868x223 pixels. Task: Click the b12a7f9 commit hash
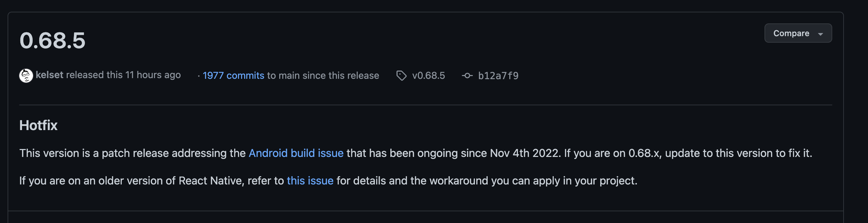(x=498, y=76)
